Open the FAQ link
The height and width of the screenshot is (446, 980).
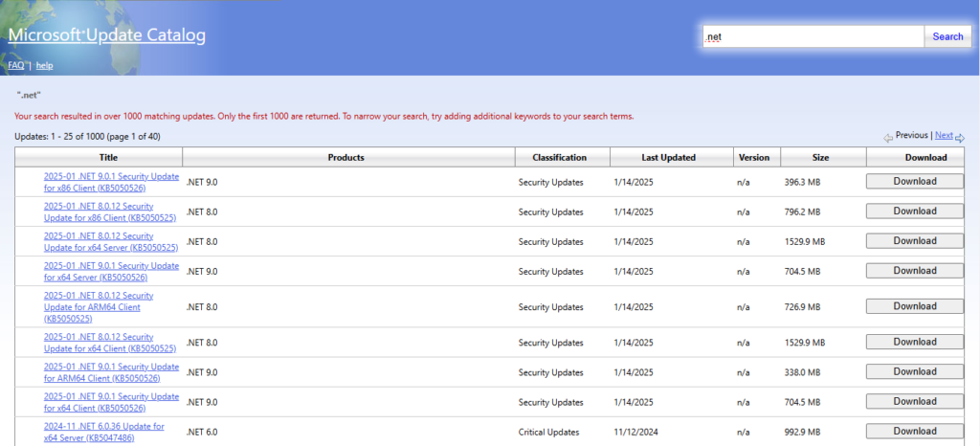pos(16,66)
